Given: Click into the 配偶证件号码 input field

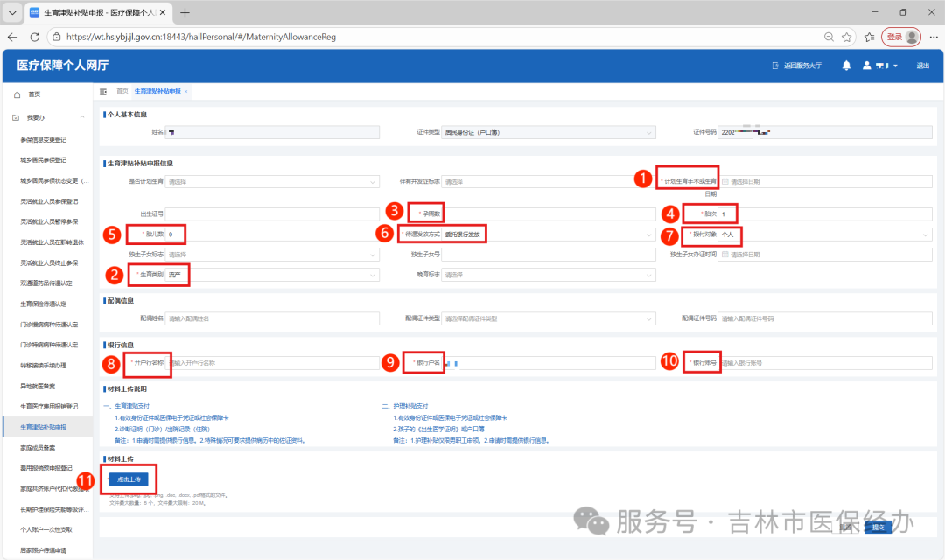Looking at the screenshot, I should (x=825, y=318).
